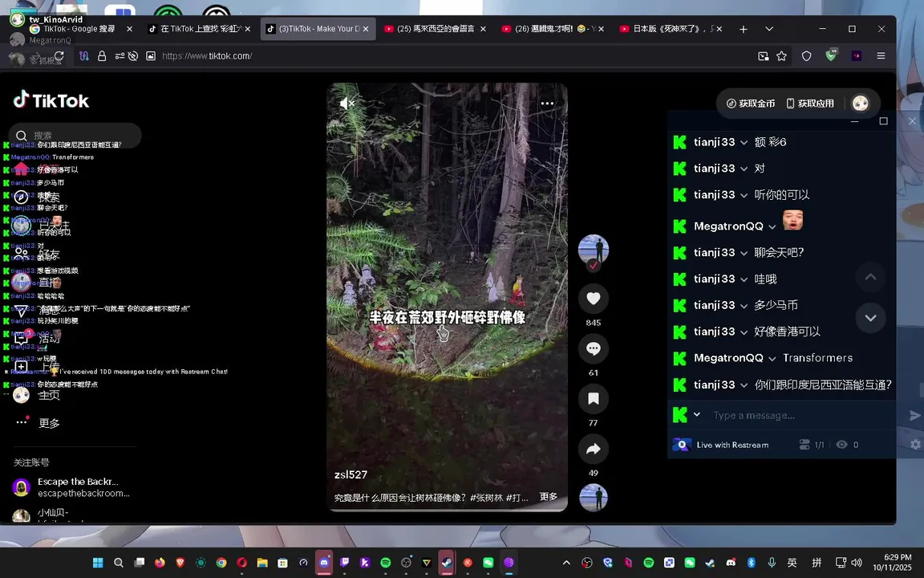Open Discord from the taskbar
This screenshot has height=578, width=924.
(323, 563)
